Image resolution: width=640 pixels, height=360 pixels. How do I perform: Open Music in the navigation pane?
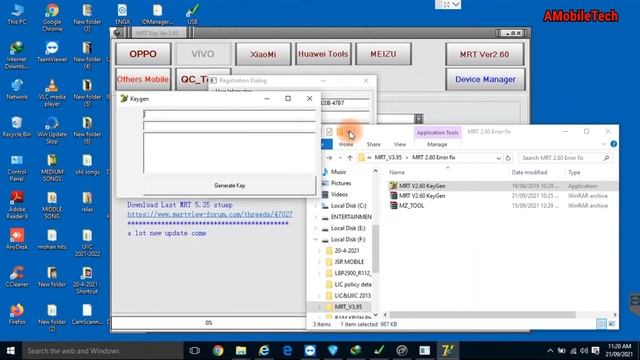(x=338, y=172)
